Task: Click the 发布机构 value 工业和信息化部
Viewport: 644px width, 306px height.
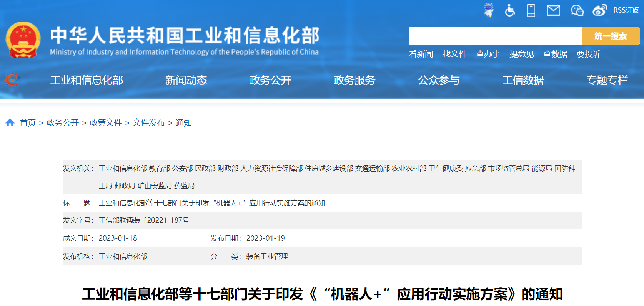Action: (123, 256)
